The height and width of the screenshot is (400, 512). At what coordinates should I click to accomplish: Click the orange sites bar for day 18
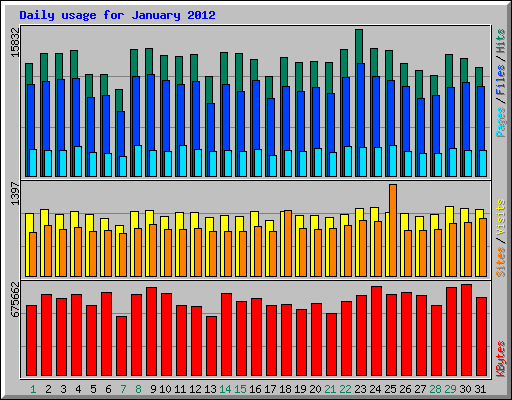(288, 243)
